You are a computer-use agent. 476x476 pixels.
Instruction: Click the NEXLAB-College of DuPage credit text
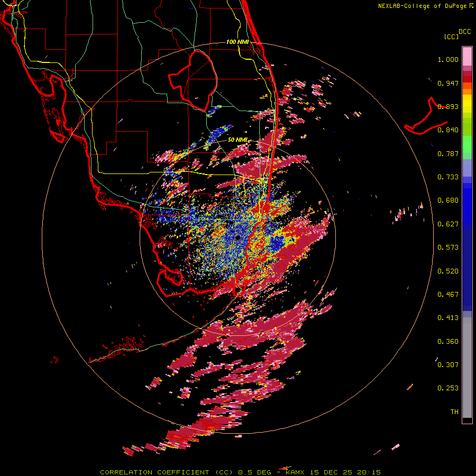(x=423, y=6)
